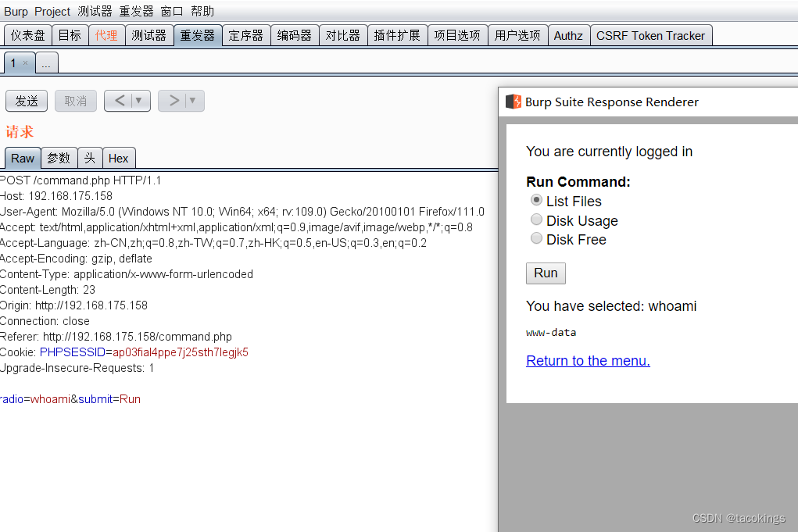Add a new repeater tab with ... tab
Screen dimensions: 798x532
pyautogui.click(x=46, y=63)
